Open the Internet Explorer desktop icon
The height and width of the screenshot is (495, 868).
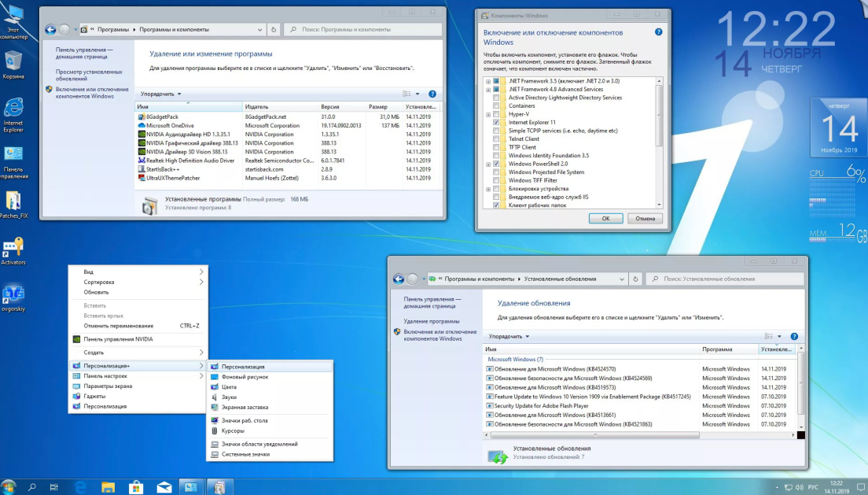[13, 114]
